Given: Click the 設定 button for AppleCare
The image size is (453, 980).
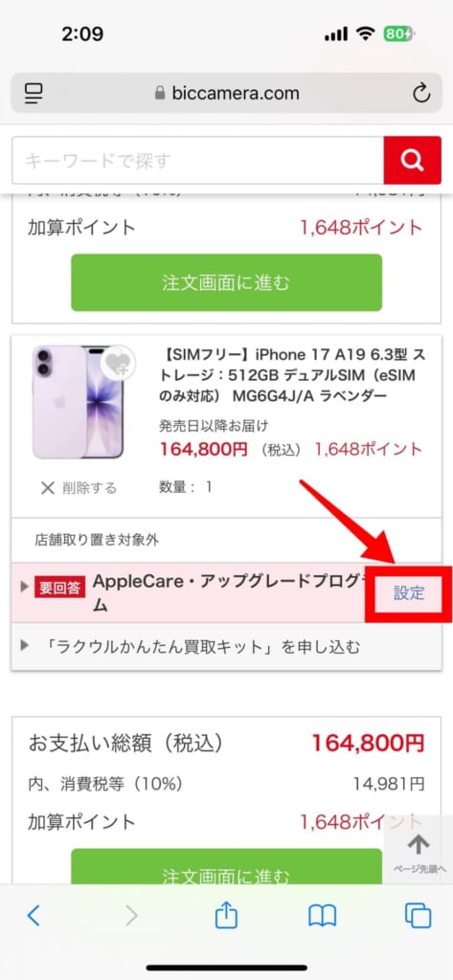Looking at the screenshot, I should (409, 593).
